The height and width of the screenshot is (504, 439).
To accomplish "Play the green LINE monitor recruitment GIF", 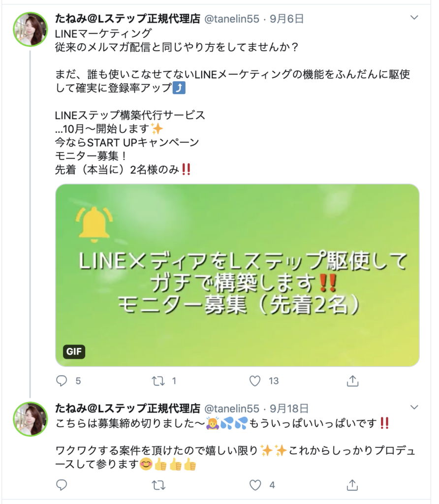I will pyautogui.click(x=237, y=275).
